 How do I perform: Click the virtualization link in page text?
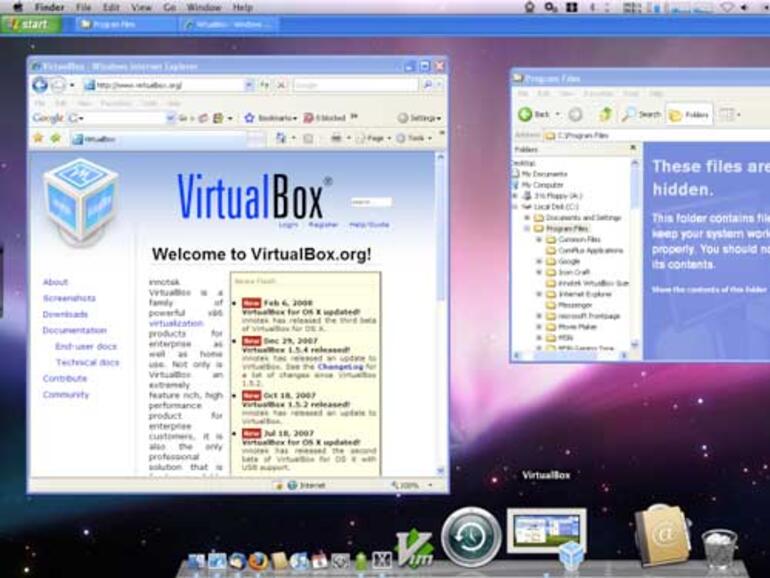coord(176,323)
